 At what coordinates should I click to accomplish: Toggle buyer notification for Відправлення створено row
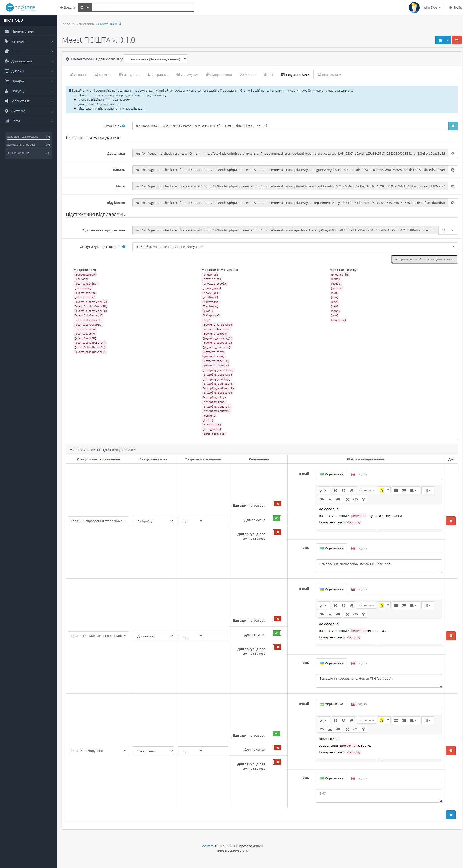click(277, 518)
